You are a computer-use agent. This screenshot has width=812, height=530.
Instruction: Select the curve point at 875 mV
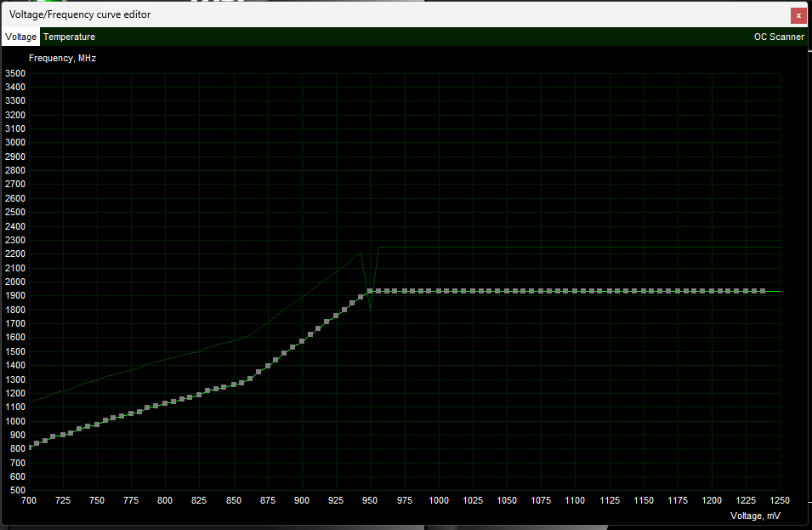[x=268, y=365]
